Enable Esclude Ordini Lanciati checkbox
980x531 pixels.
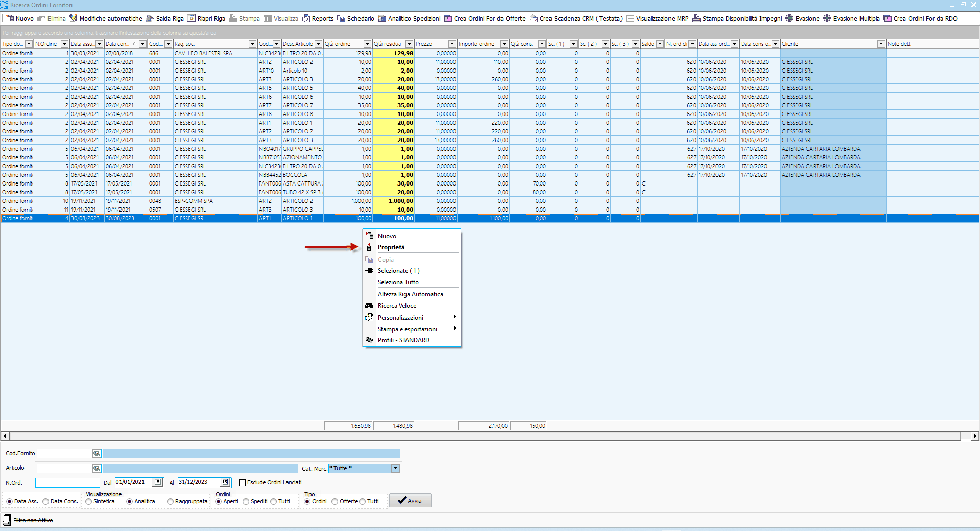click(x=243, y=482)
